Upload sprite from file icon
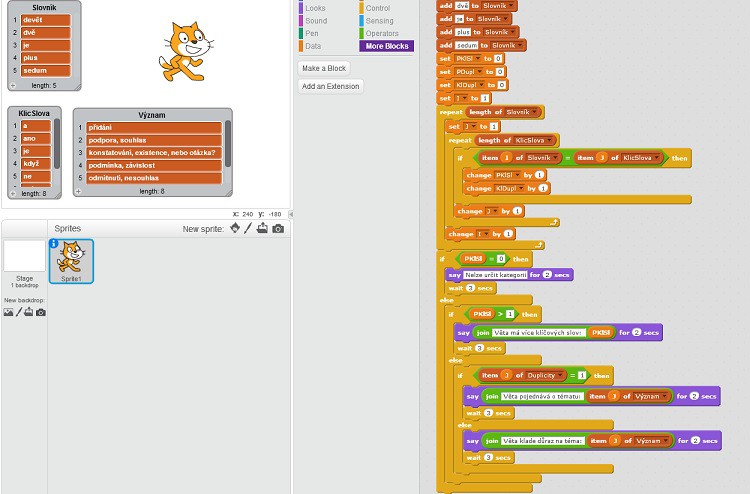This screenshot has width=750, height=494. (x=262, y=228)
